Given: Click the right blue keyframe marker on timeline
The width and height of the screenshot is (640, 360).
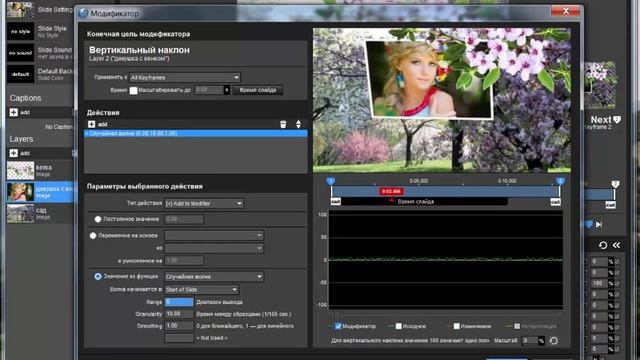Looking at the screenshot, I should (560, 181).
